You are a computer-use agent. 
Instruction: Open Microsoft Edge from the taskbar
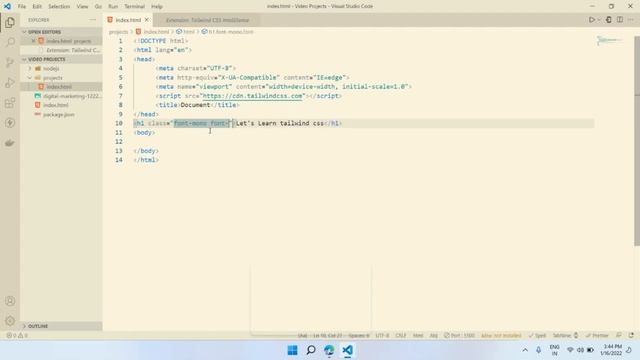tap(329, 350)
